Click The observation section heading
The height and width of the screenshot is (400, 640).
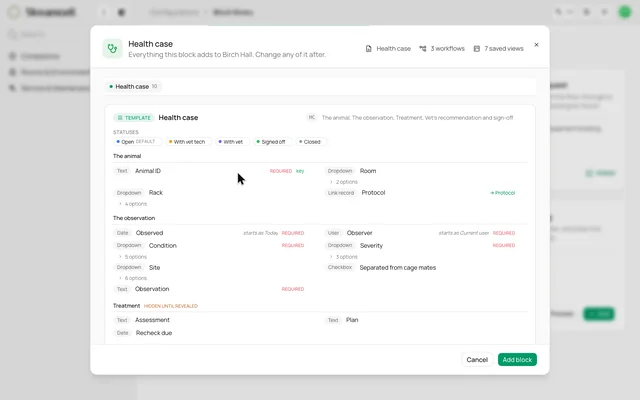(x=134, y=218)
